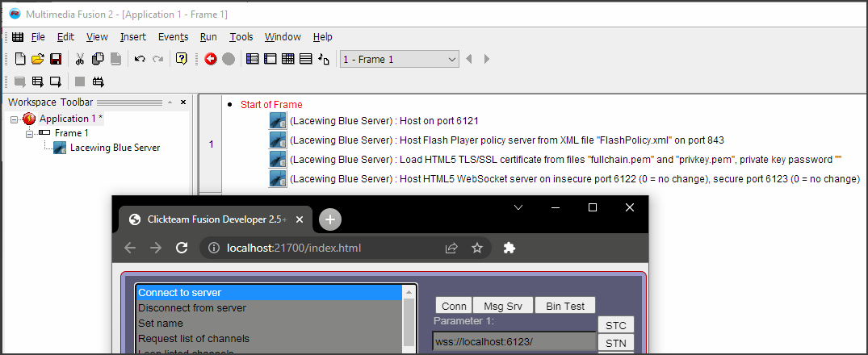Open the Event editor grid icon
The width and height of the screenshot is (868, 355).
click(x=288, y=59)
